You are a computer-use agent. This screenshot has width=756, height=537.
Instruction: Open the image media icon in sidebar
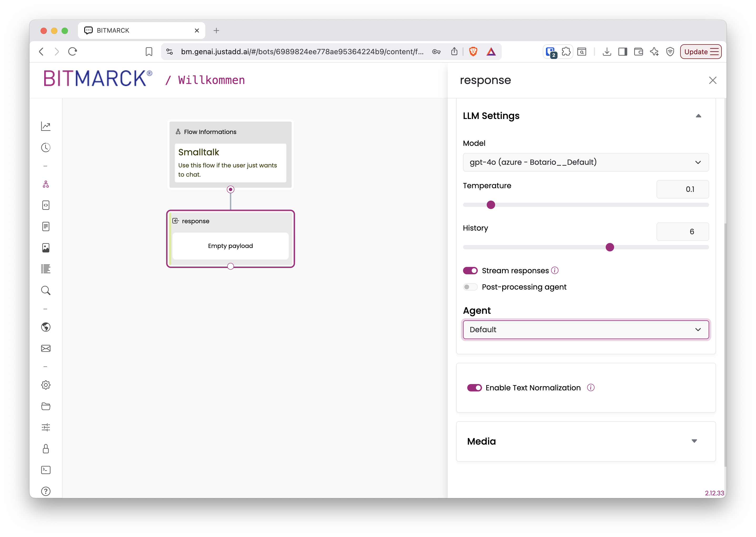46,248
